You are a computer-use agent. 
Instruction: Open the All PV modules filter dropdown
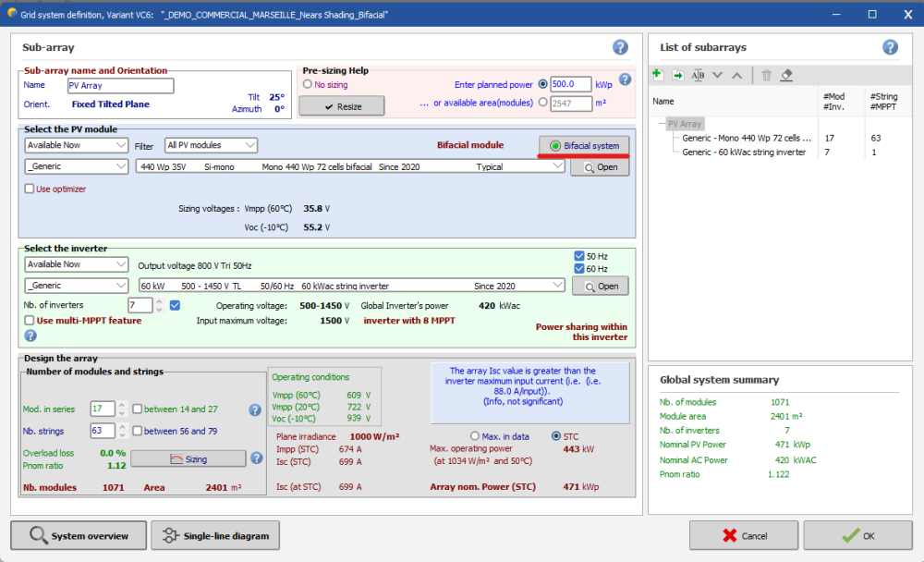[x=211, y=145]
